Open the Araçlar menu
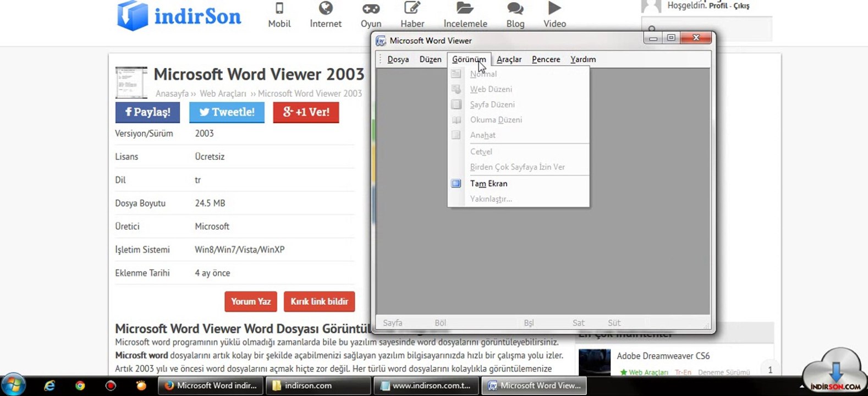The height and width of the screenshot is (396, 868). coord(509,59)
